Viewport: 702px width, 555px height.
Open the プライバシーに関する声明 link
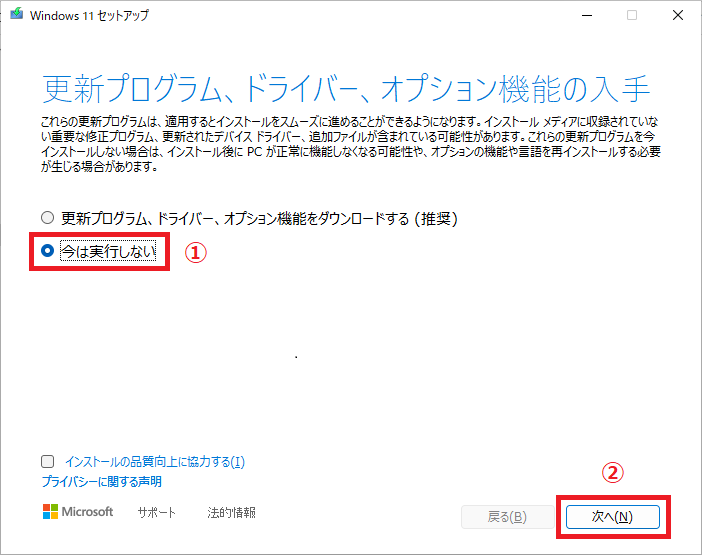pyautogui.click(x=102, y=482)
